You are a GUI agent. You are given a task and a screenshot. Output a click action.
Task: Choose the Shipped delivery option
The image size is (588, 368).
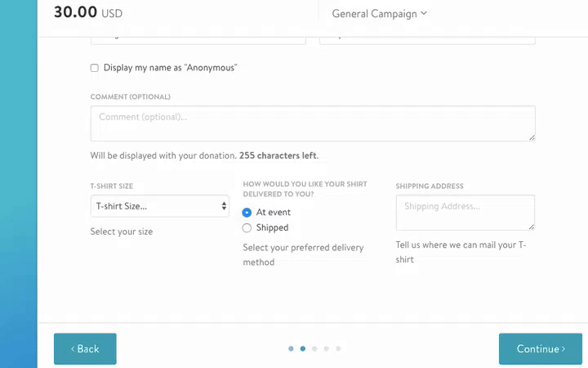[x=247, y=228]
